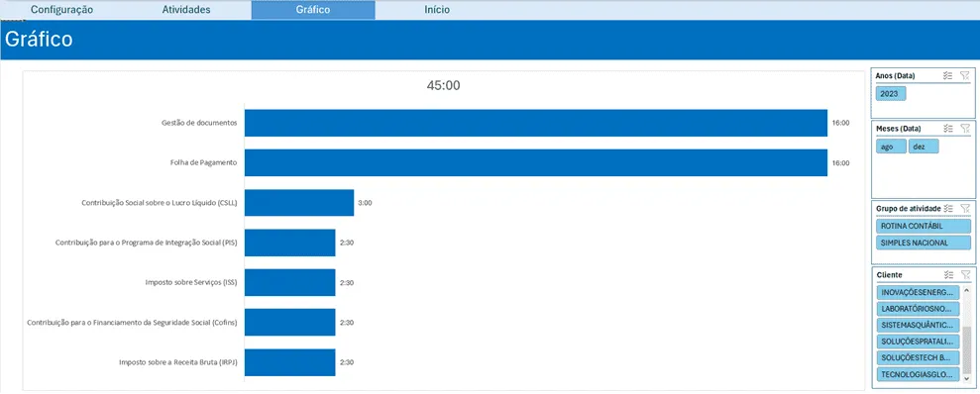Select ROTINA CONTÁBIL activity group
Viewport: 980px width, 394px height.
tap(924, 226)
